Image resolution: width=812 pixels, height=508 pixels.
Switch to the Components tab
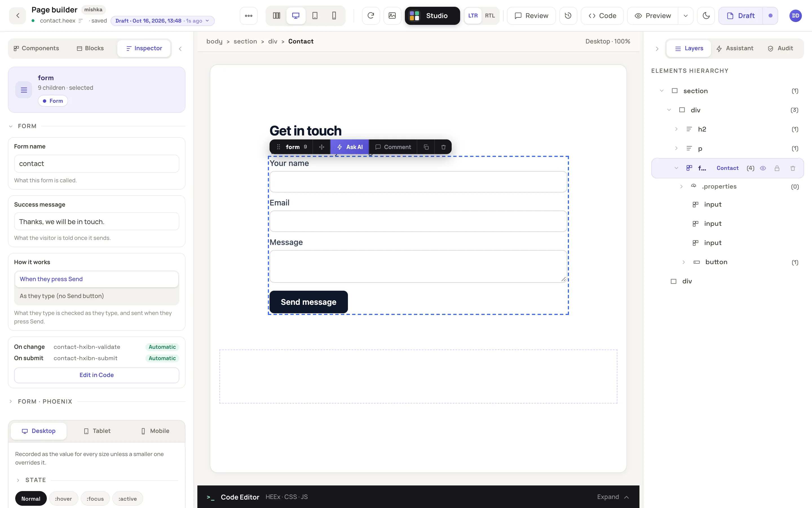[36, 48]
